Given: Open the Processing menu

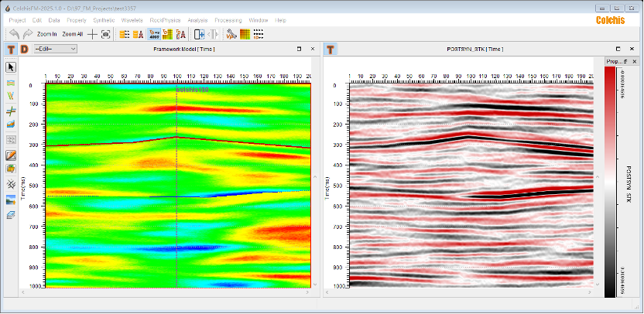Looking at the screenshot, I should pos(228,20).
